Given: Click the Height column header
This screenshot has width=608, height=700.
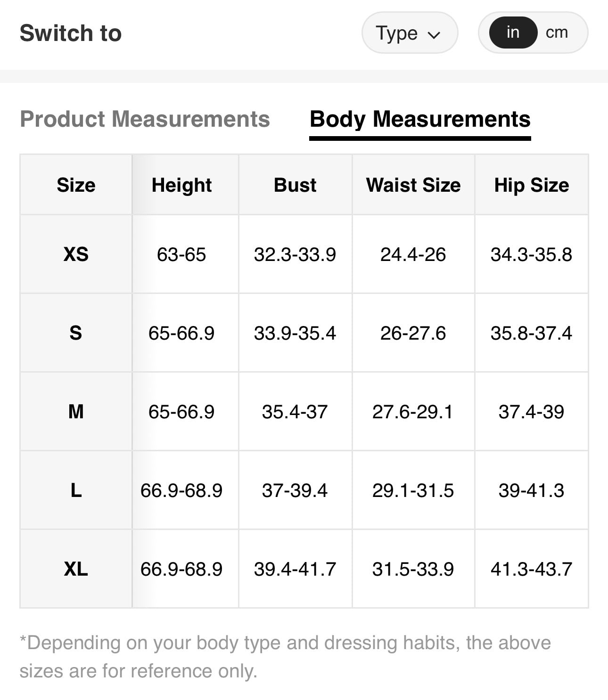Looking at the screenshot, I should (181, 185).
